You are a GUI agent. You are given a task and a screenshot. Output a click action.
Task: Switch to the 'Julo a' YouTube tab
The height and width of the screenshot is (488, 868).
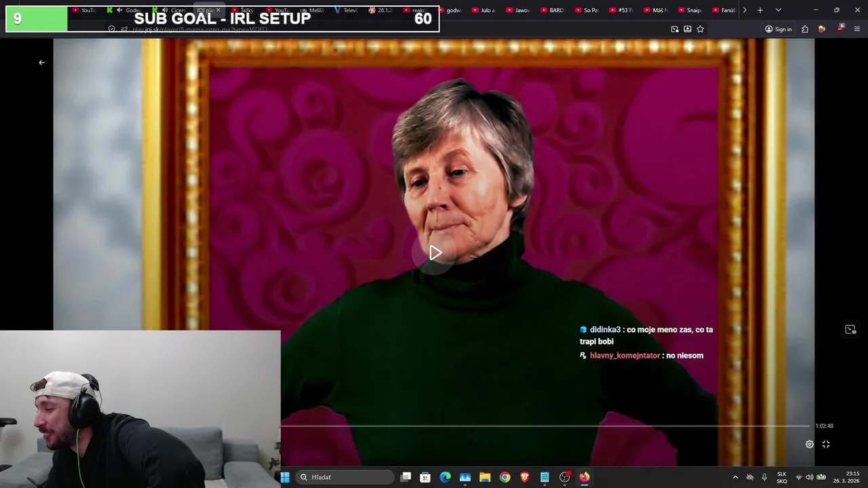[x=484, y=10]
